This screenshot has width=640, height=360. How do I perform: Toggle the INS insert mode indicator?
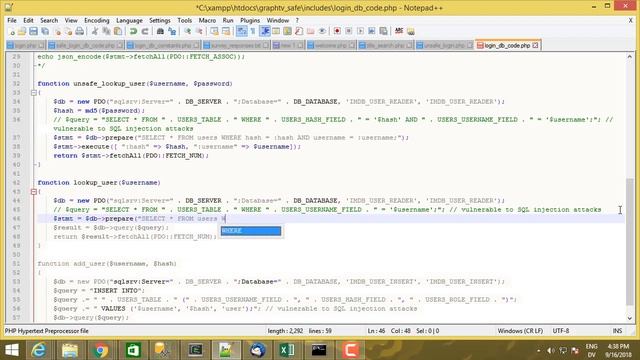[x=617, y=331]
